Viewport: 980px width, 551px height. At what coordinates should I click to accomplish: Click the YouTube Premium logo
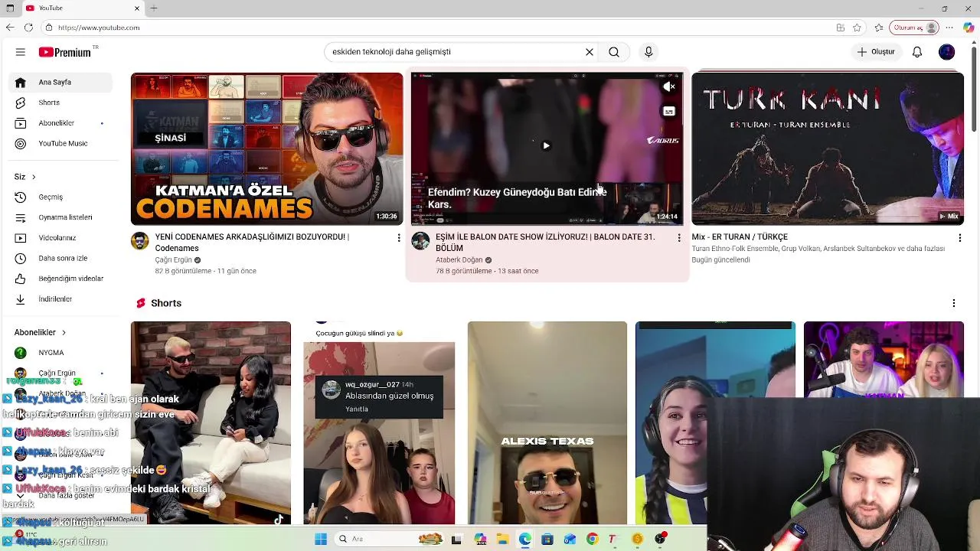pos(65,52)
